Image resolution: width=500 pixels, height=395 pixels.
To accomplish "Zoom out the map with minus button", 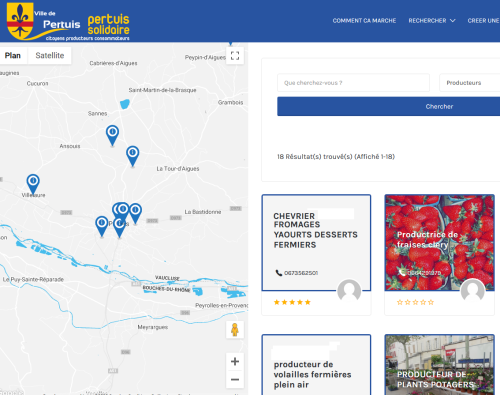I will tap(235, 379).
